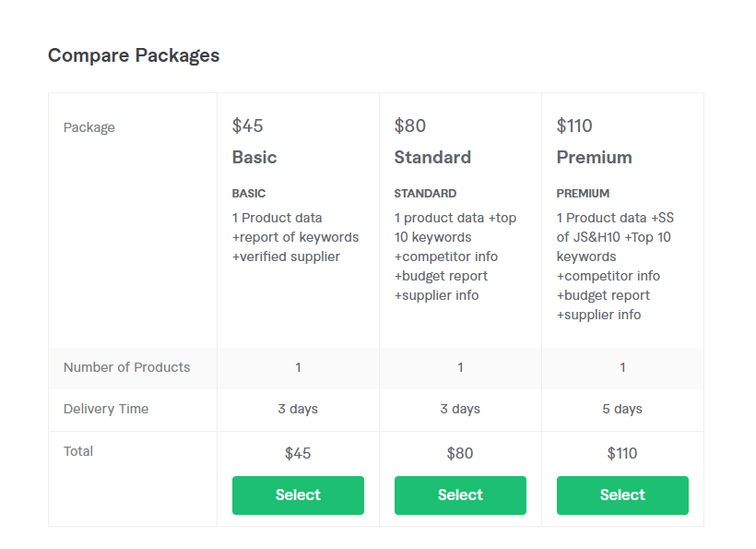Click the Basic package description text
The width and height of the screenshot is (756, 549).
click(295, 237)
